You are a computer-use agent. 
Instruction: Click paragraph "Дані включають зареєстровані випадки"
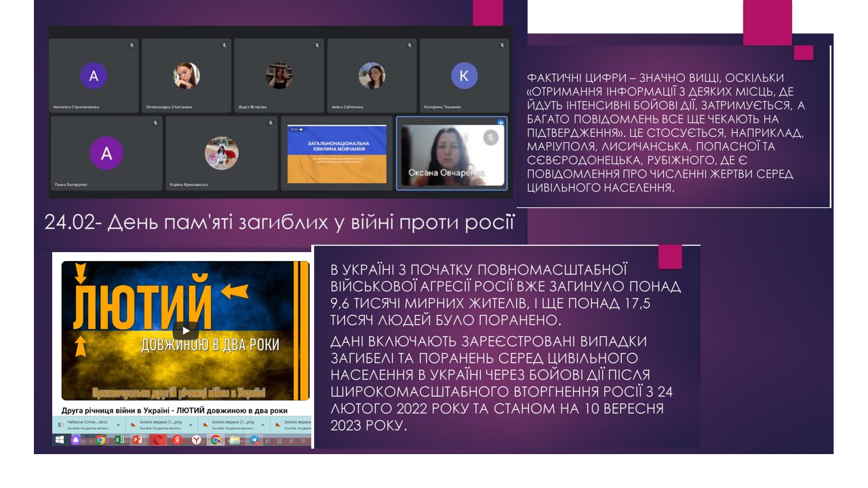pyautogui.click(x=502, y=383)
